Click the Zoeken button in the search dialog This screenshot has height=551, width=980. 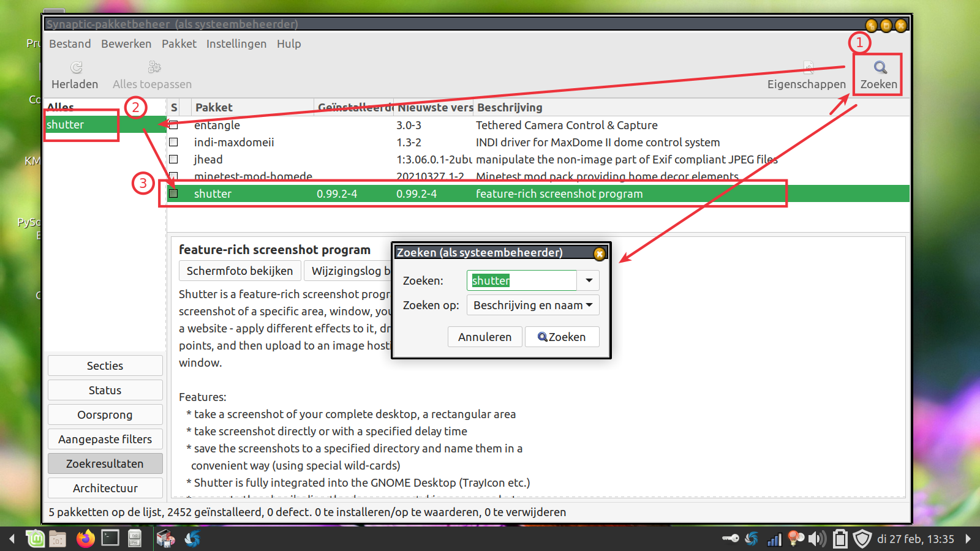pyautogui.click(x=562, y=337)
